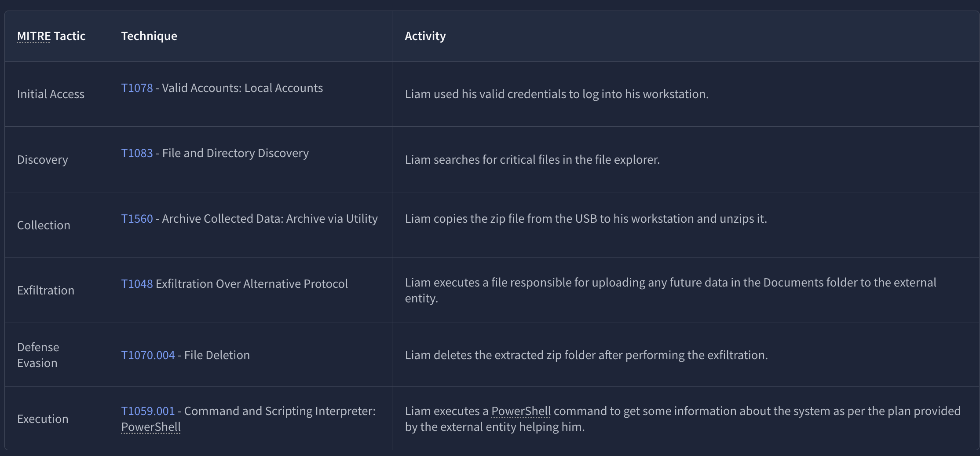Open the T1078 technique link
This screenshot has height=456, width=980.
coord(137,88)
